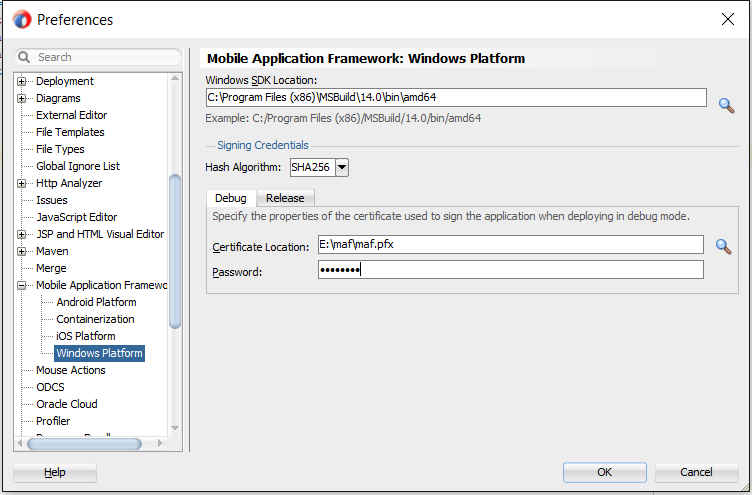This screenshot has width=752, height=495.
Task: Click the OK button
Action: point(604,472)
